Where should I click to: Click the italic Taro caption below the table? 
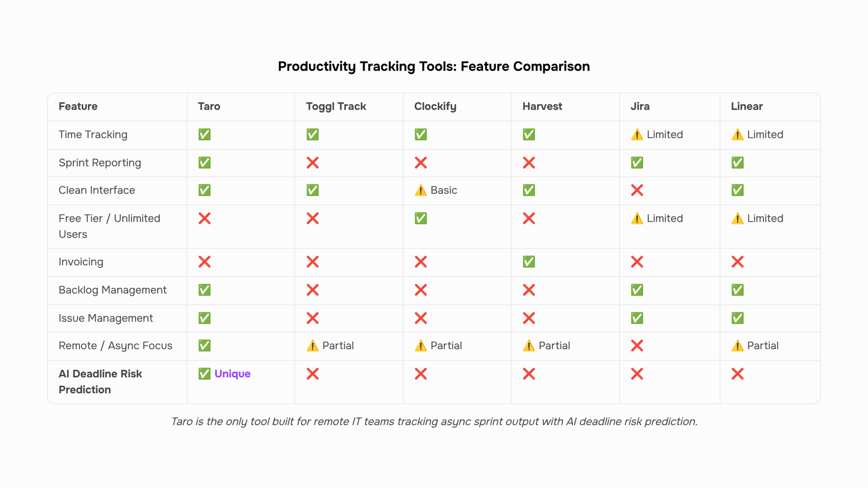(x=434, y=421)
